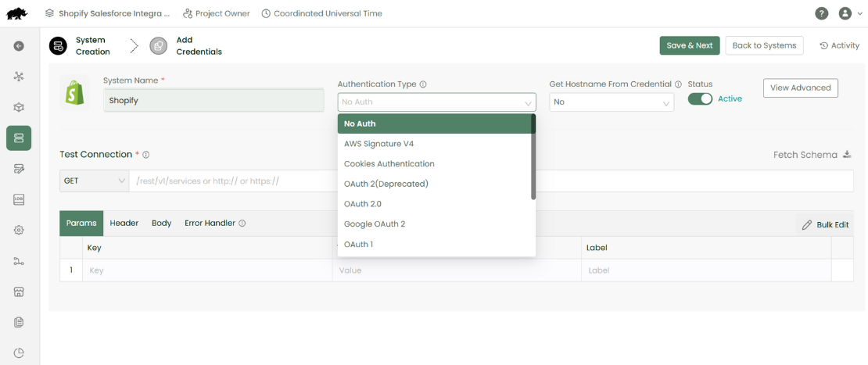Choose OAuth 2(Deprecated) option
868x365 pixels.
pyautogui.click(x=435, y=184)
